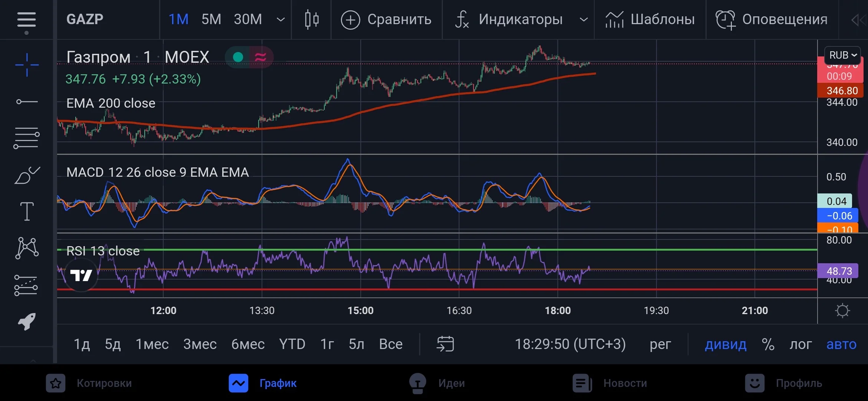Set date range to 1д
The height and width of the screenshot is (401, 868).
(82, 344)
